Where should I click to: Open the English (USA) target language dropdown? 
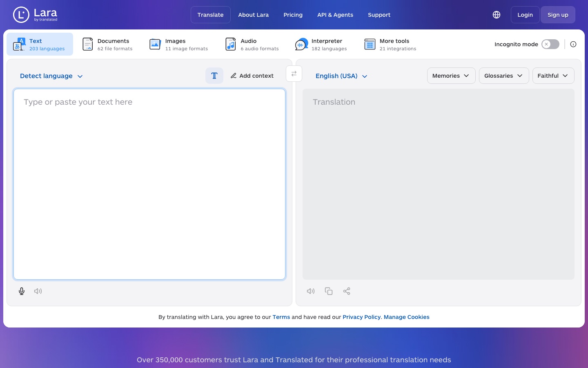click(x=341, y=76)
